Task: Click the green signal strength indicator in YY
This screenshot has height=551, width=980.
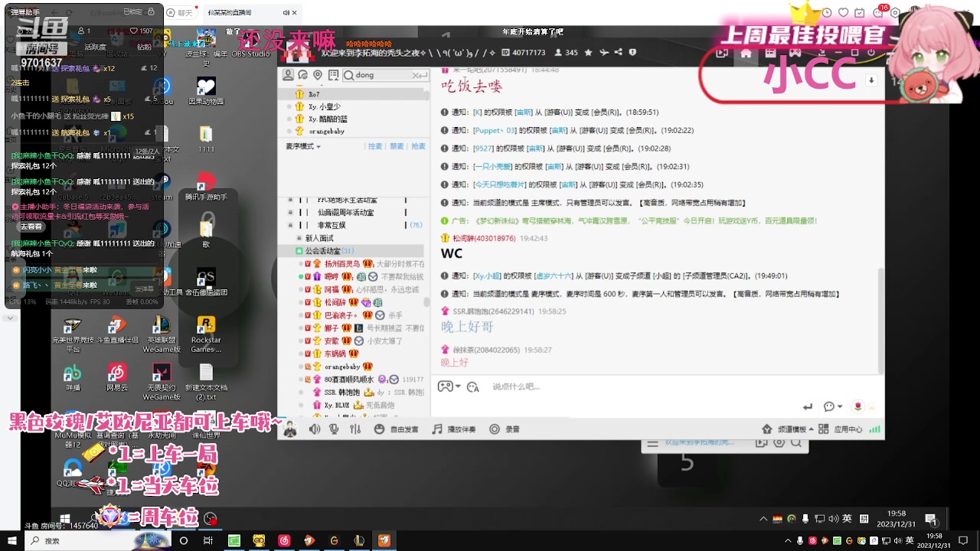Action: tap(874, 429)
